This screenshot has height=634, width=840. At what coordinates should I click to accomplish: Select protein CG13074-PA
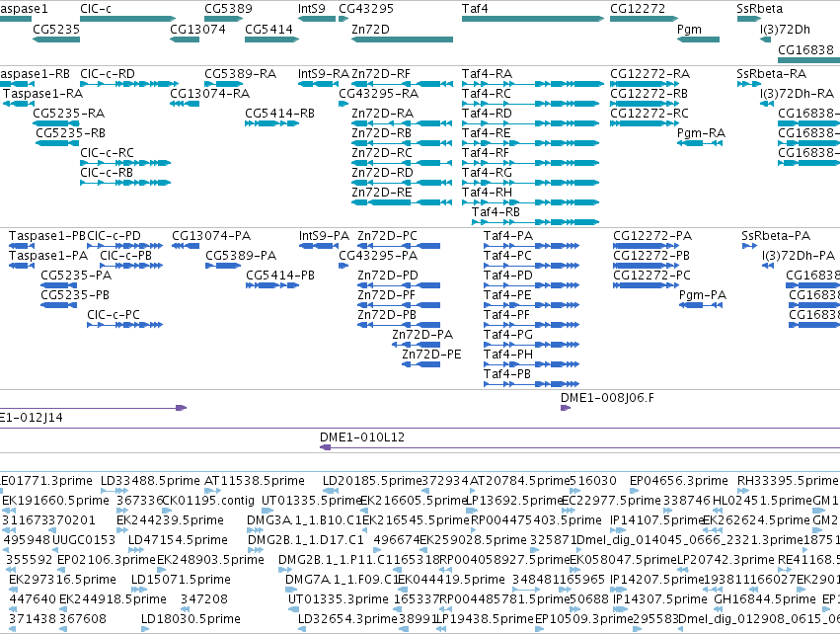pyautogui.click(x=186, y=246)
